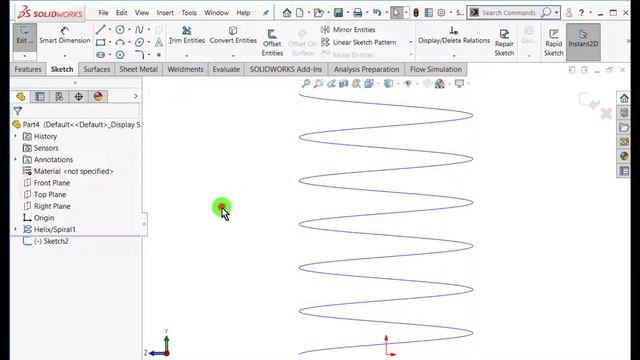The width and height of the screenshot is (640, 360).
Task: Open the DisplayManager tab
Action: point(98,96)
